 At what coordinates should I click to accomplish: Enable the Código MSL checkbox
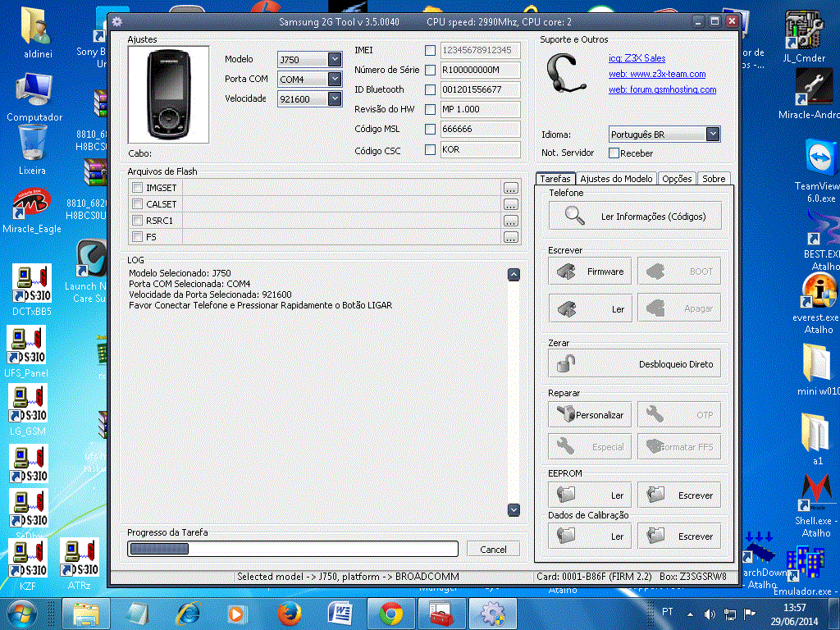[x=430, y=129]
